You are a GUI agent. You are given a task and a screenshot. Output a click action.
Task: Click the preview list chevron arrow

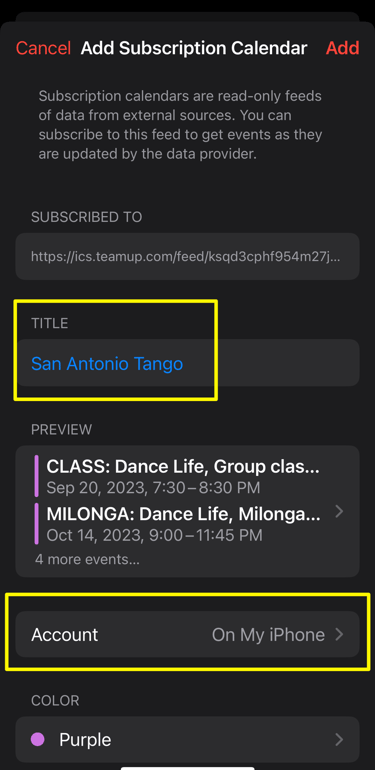tap(339, 512)
